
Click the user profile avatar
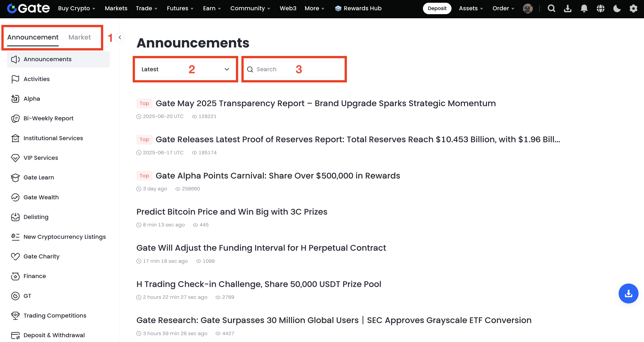click(x=528, y=8)
